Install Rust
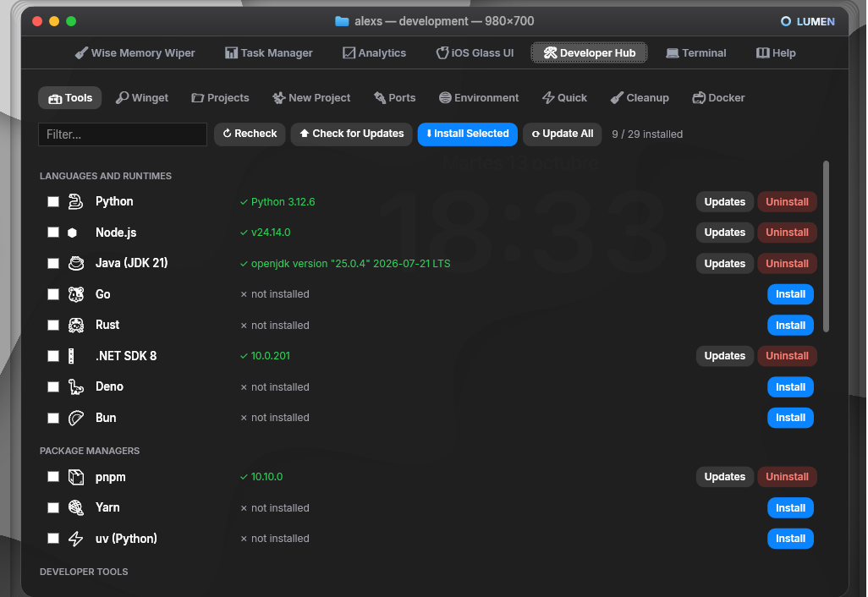 (790, 326)
